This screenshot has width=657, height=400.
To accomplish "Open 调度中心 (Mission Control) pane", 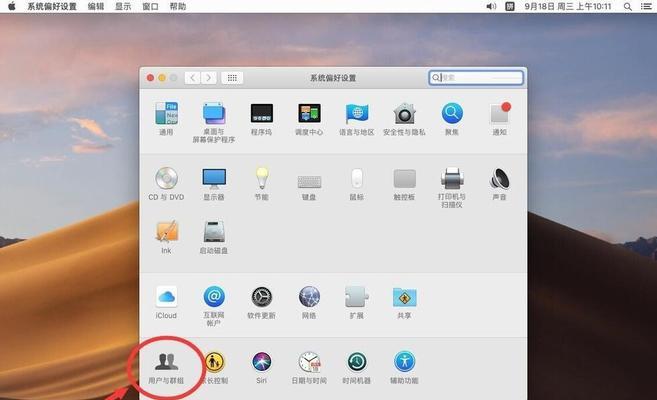I will click(x=309, y=118).
